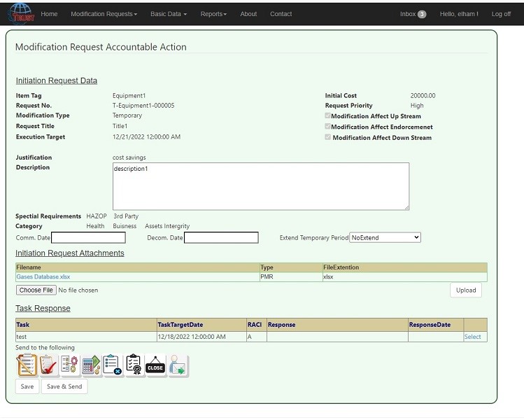Click the TRUST globe logo

[x=22, y=13]
